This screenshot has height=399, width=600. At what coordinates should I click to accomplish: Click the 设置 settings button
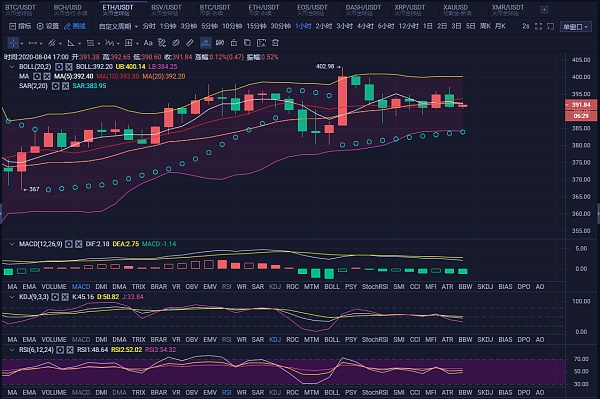tap(48, 26)
